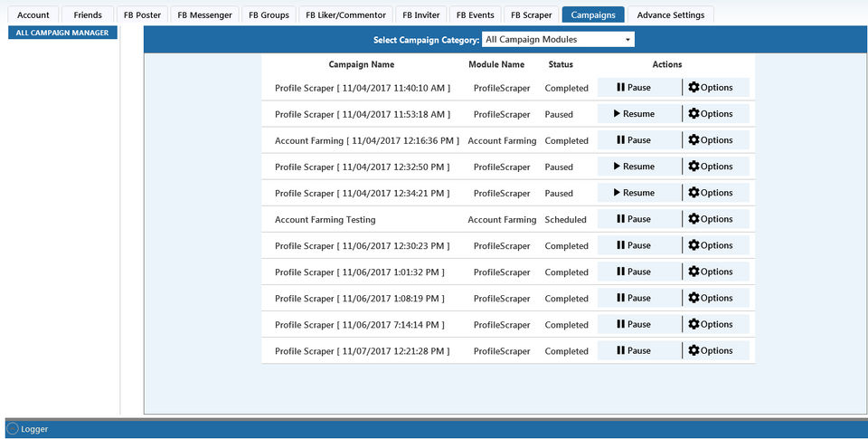Image resolution: width=868 pixels, height=439 pixels.
Task: Click 'Scheduled' status text
Action: pyautogui.click(x=565, y=219)
